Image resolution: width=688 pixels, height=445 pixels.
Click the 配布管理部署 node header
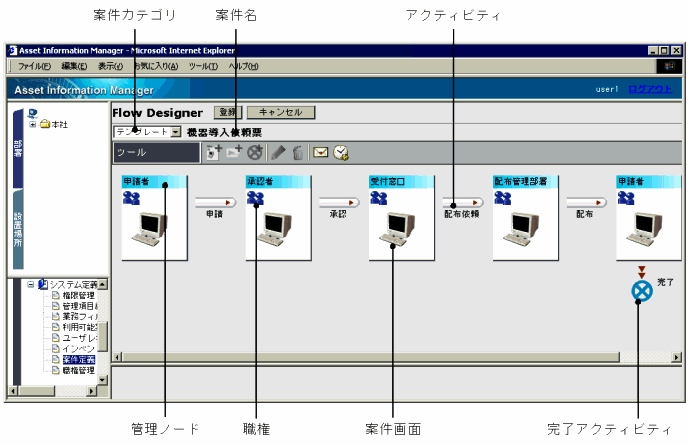(x=526, y=181)
